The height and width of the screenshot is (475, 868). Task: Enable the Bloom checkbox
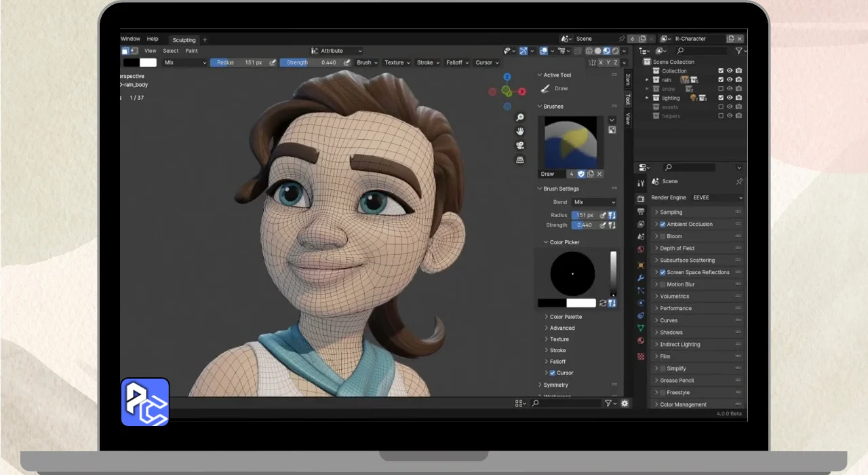coord(663,236)
